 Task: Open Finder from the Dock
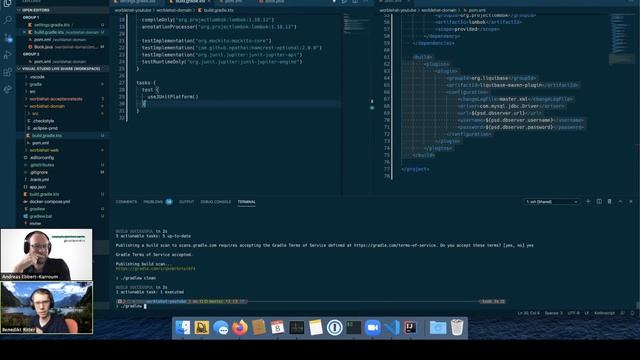tap(183, 328)
